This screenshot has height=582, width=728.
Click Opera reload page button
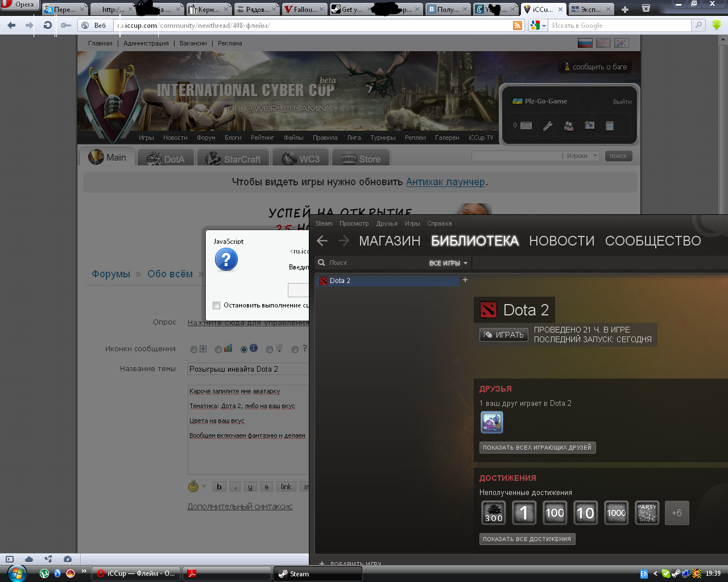point(47,25)
